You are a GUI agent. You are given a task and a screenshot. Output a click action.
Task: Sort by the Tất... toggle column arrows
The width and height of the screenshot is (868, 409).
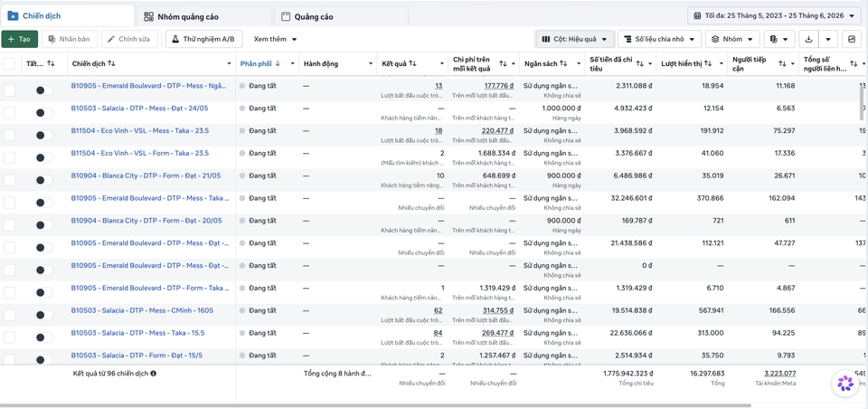tap(51, 63)
